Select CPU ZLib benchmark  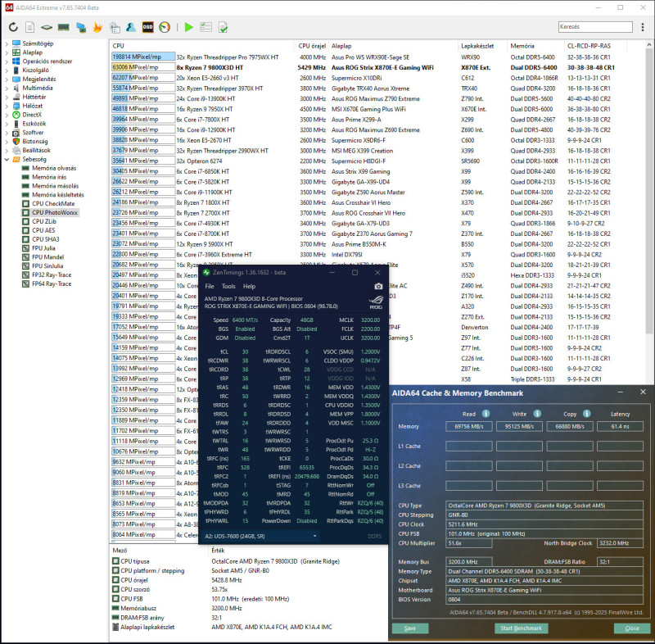point(44,221)
